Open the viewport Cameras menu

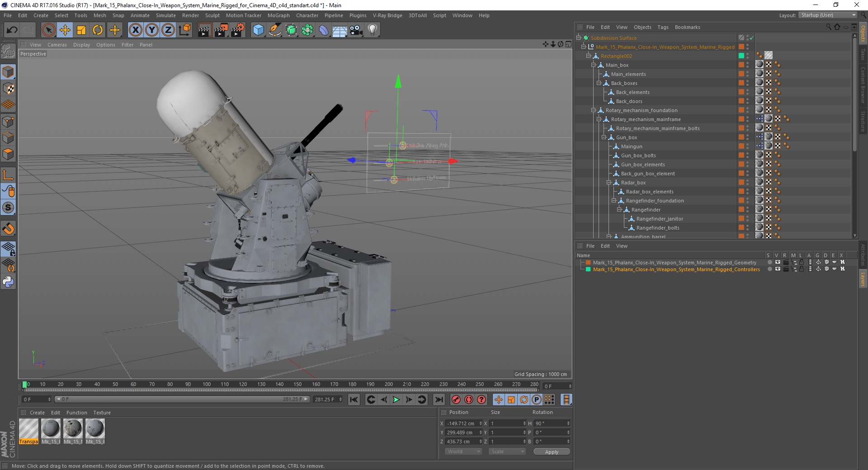(x=57, y=45)
